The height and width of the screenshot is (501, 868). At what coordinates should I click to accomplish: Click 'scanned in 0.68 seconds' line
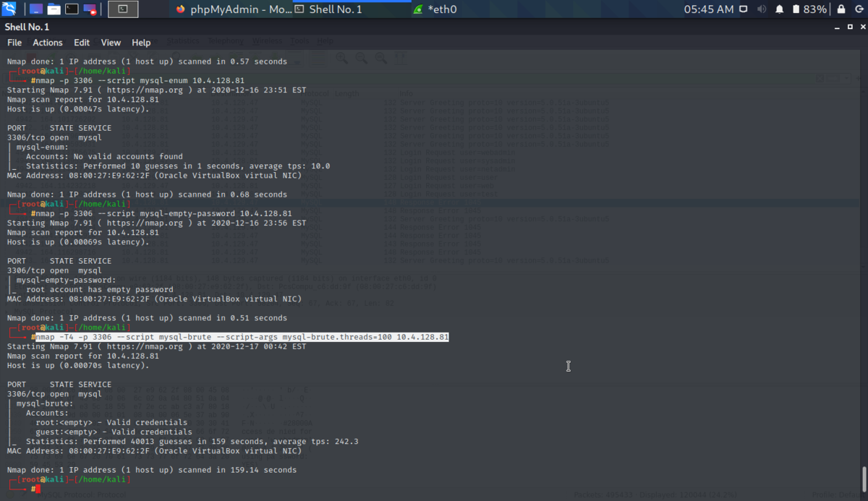click(147, 194)
